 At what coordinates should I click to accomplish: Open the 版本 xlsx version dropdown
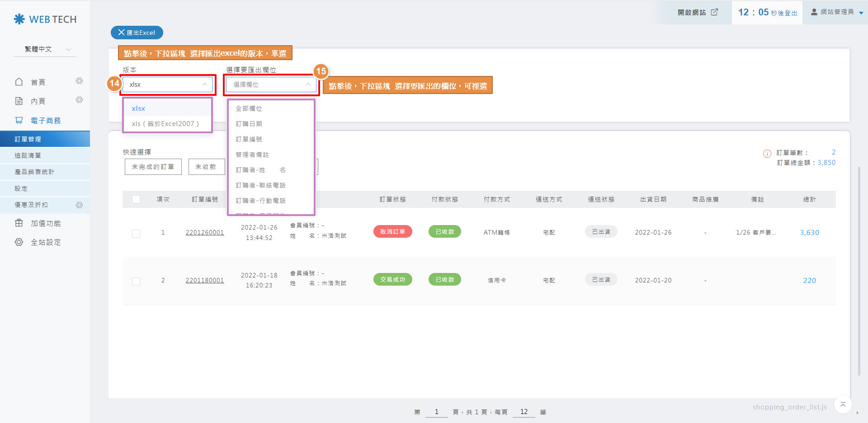point(168,85)
